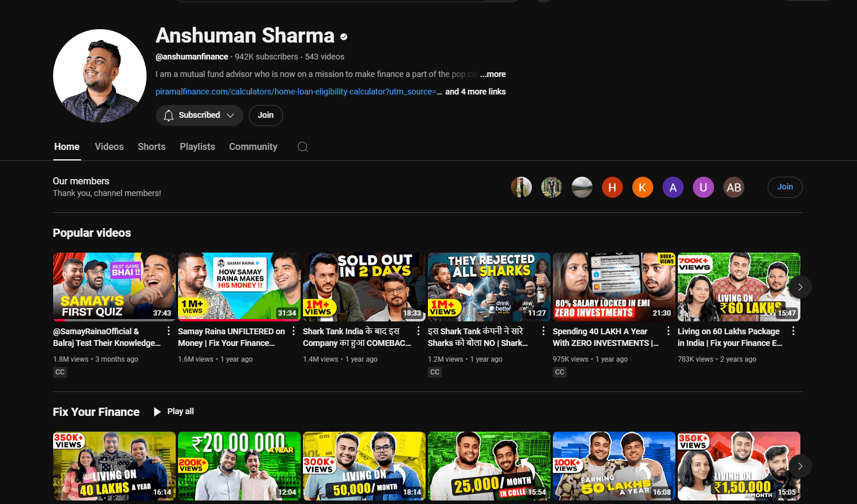
Task: Go to the Community tab
Action: click(253, 147)
